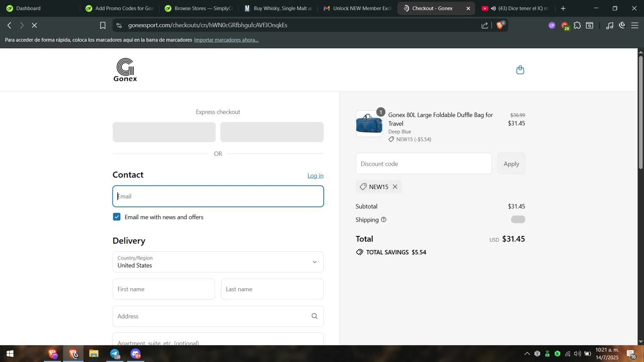This screenshot has width=644, height=362.
Task: Switch to Buy Whisky, Single Malt tab
Action: (x=278, y=8)
